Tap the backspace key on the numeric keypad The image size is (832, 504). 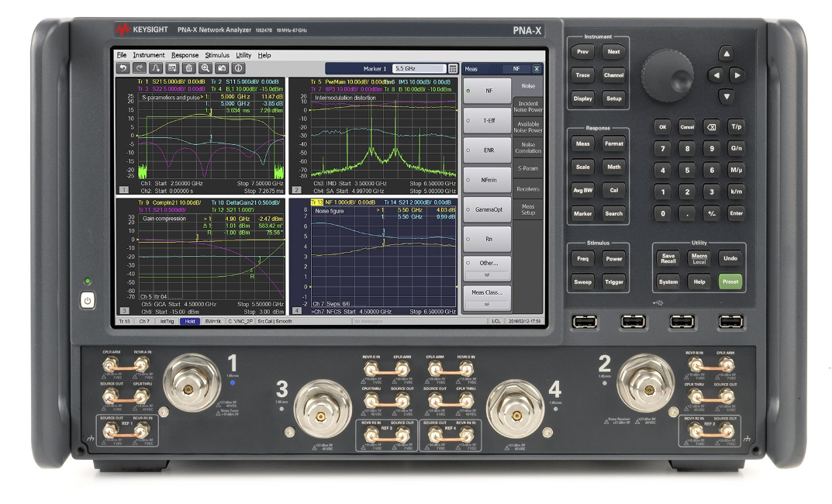click(712, 127)
